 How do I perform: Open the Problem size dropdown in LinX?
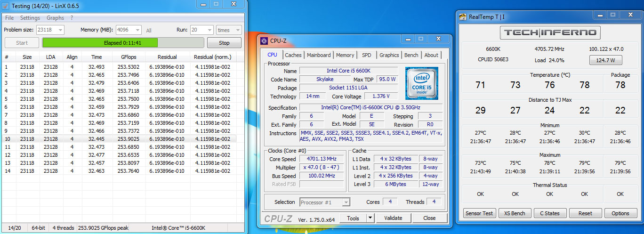coord(50,30)
